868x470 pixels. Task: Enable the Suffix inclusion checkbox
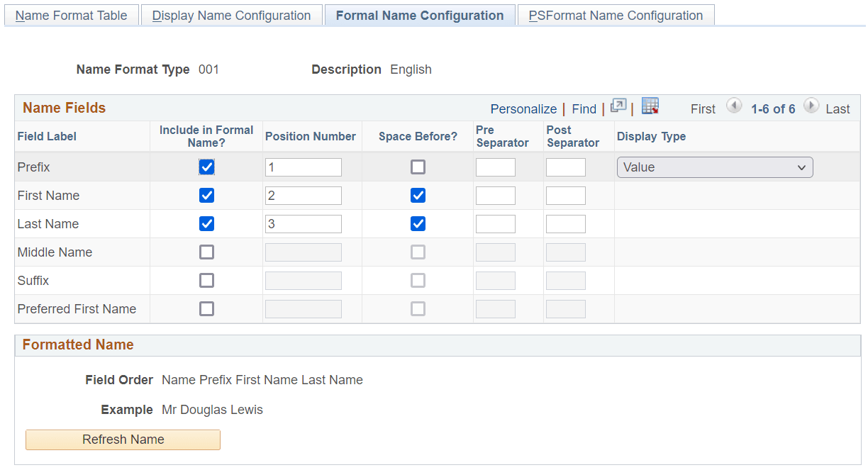206,280
